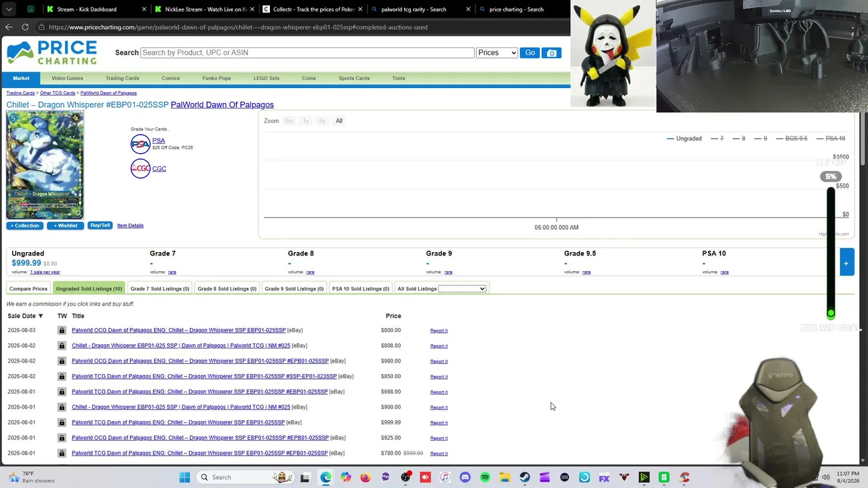Set chart zoom to All
Screen dimensions: 868x488
coord(339,121)
